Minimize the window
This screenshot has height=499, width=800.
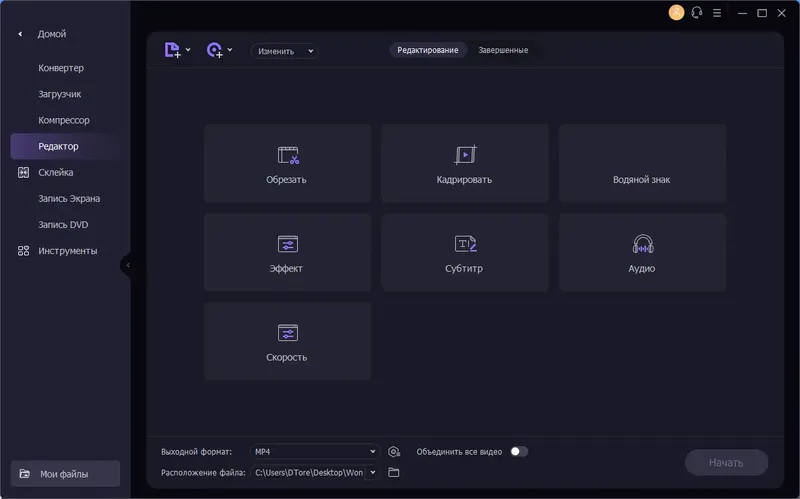(742, 13)
